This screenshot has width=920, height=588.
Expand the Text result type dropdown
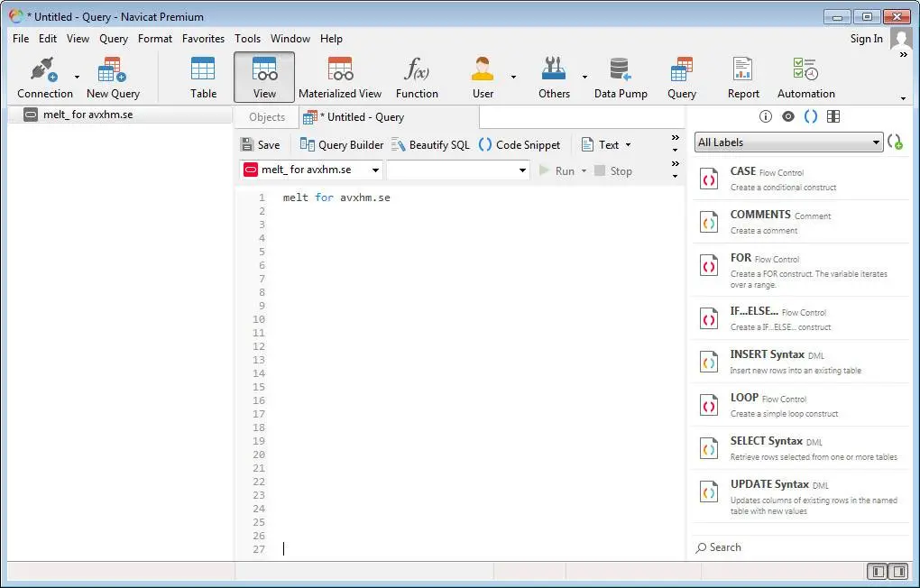628,145
